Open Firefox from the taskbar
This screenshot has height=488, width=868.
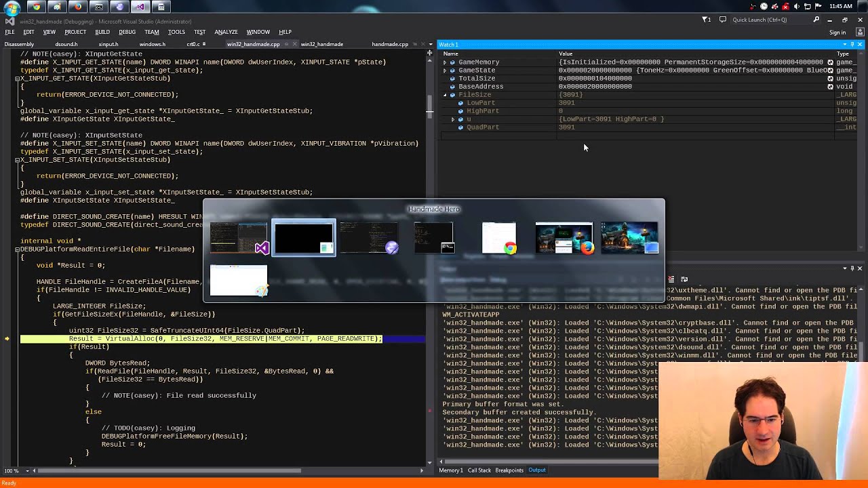pos(78,7)
